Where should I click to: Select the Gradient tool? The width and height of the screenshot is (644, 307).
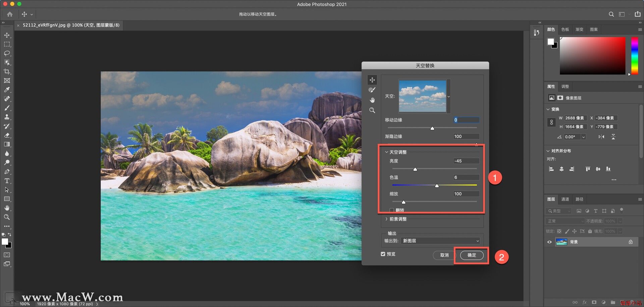tap(7, 144)
